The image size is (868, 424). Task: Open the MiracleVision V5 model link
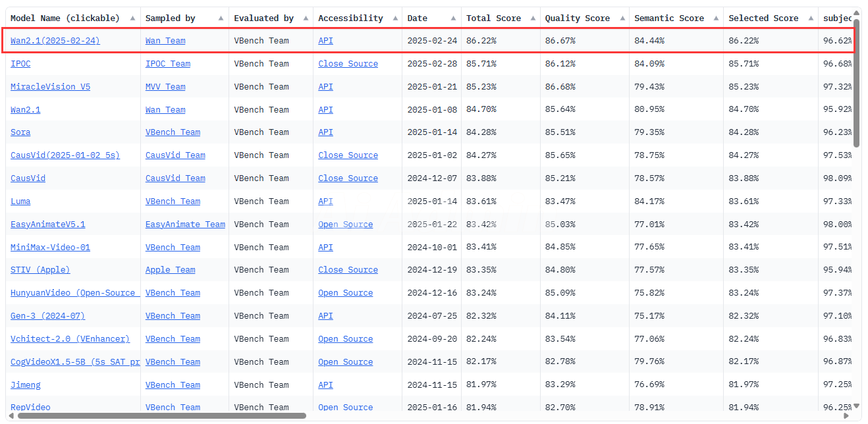pyautogui.click(x=50, y=87)
